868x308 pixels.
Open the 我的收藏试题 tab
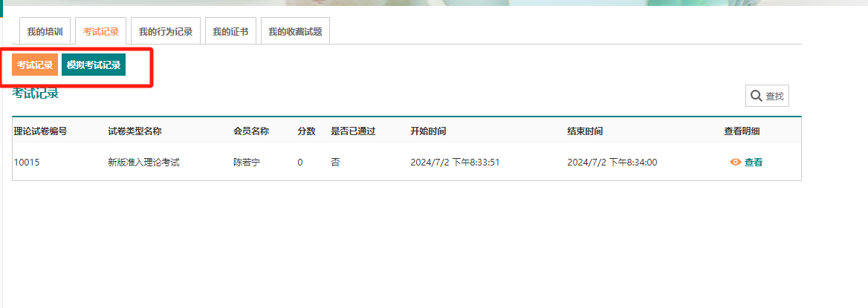coord(294,32)
